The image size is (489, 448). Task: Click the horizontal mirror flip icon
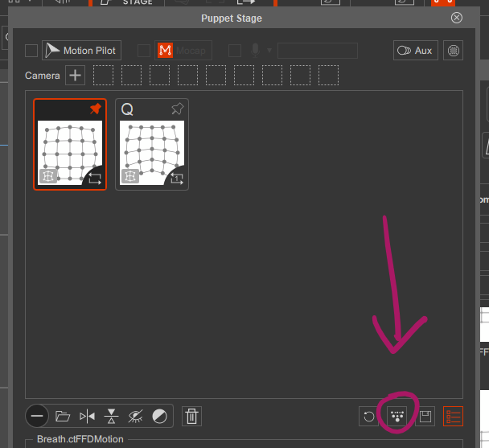[87, 416]
